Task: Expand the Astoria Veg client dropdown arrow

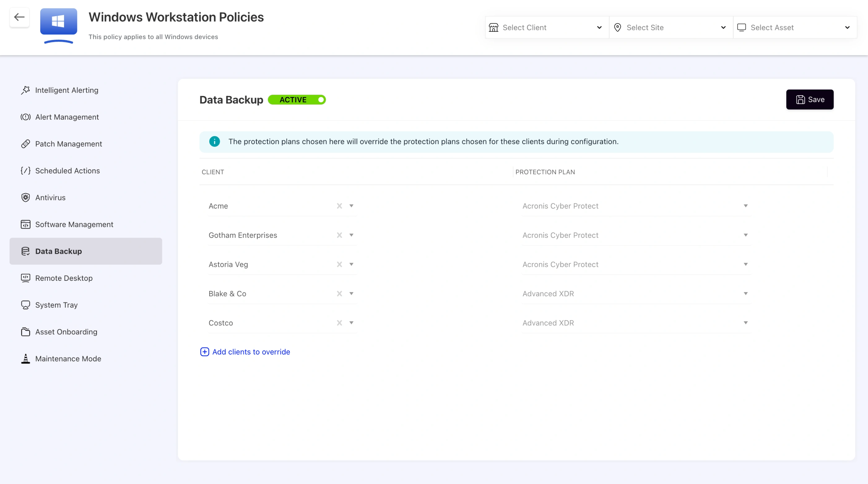Action: point(351,264)
